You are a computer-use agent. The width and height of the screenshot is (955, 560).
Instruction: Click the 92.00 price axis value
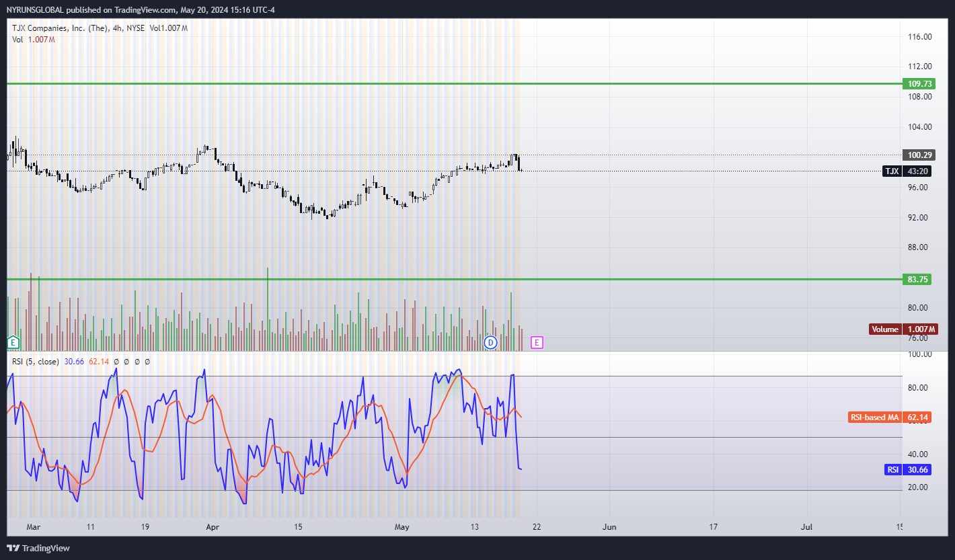coord(918,217)
